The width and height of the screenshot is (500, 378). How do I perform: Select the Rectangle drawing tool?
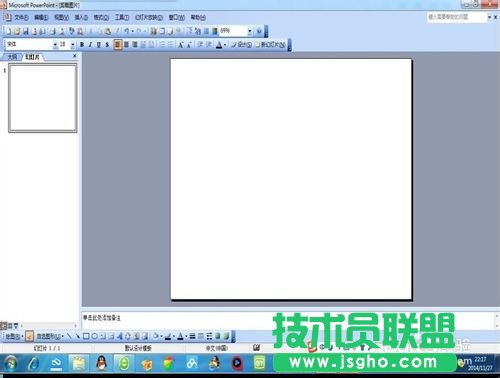(x=86, y=336)
